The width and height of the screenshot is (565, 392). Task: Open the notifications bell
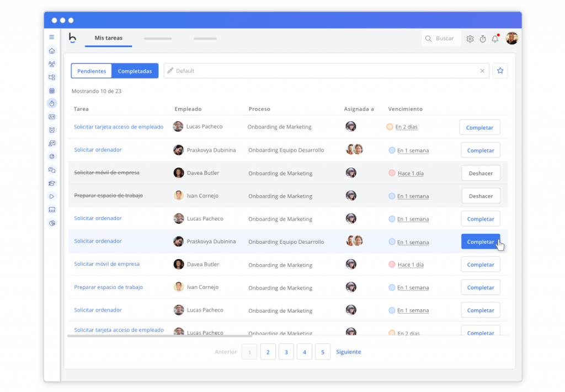[x=495, y=38]
